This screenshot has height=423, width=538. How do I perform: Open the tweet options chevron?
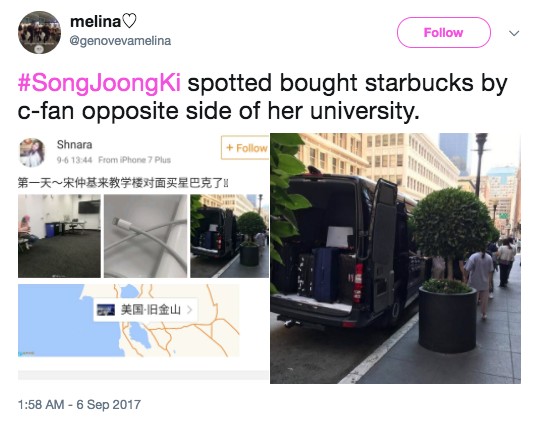coord(514,33)
